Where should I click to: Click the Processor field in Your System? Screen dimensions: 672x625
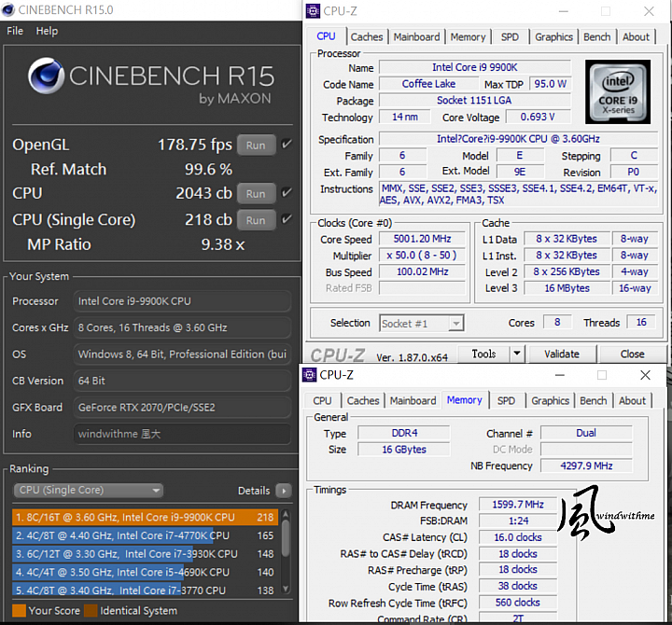pos(182,301)
